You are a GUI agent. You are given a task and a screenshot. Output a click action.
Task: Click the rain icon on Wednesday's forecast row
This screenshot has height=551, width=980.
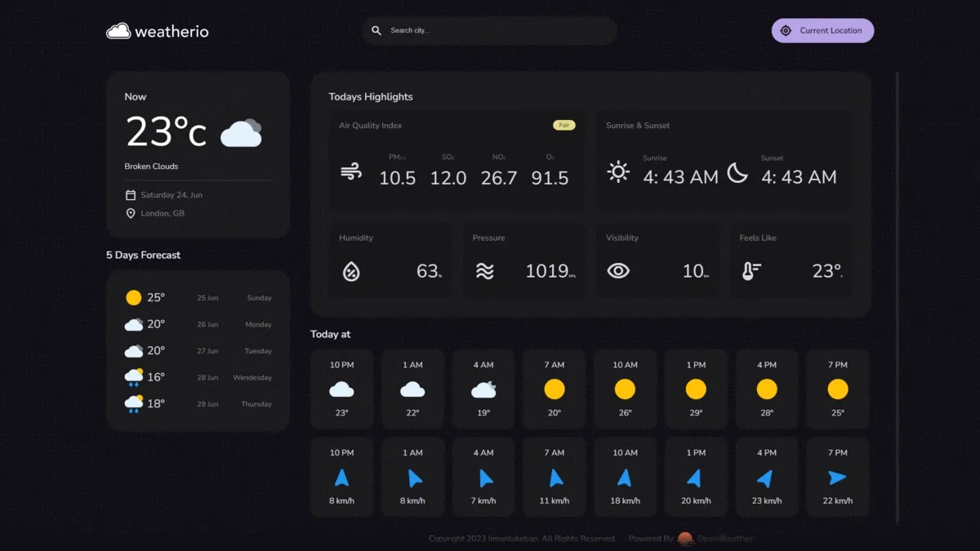tap(133, 377)
